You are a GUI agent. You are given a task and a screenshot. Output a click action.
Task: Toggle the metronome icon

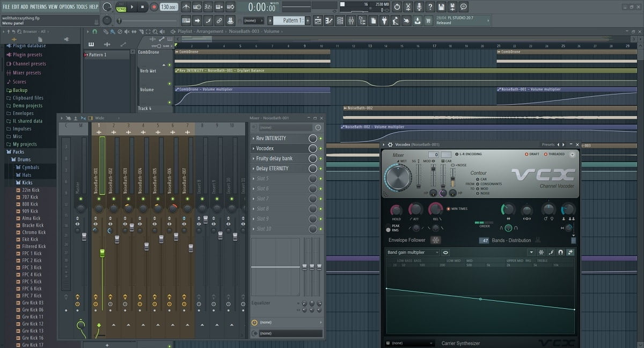(x=186, y=7)
